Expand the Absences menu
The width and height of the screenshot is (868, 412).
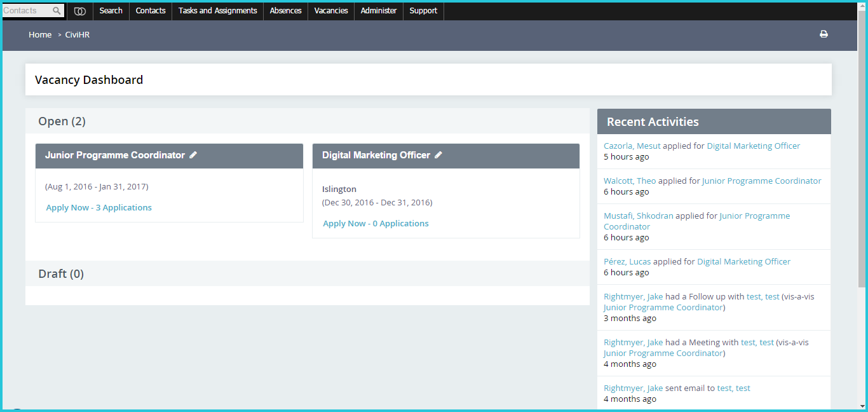286,11
